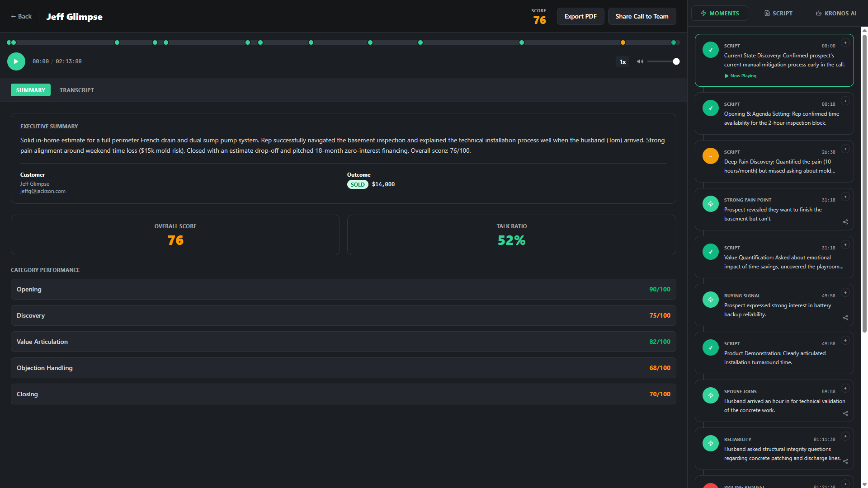The image size is (868, 488).
Task: Share the Strong Pain Point moment
Action: pyautogui.click(x=845, y=222)
